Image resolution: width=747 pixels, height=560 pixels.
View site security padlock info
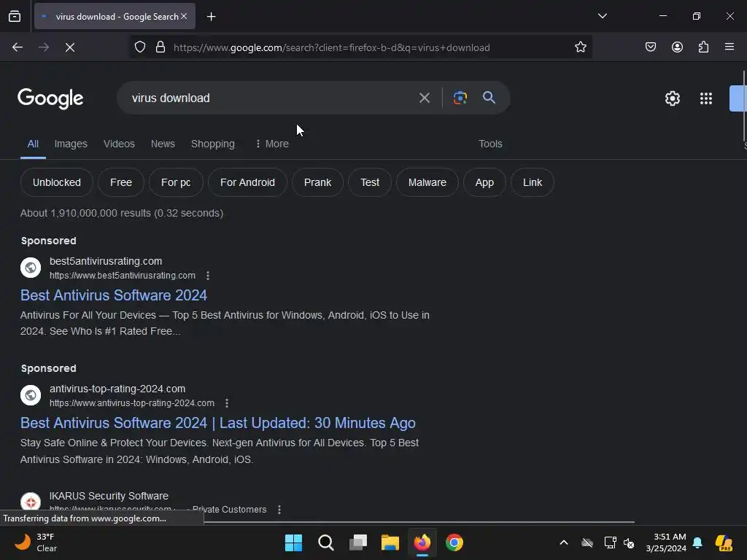point(160,47)
